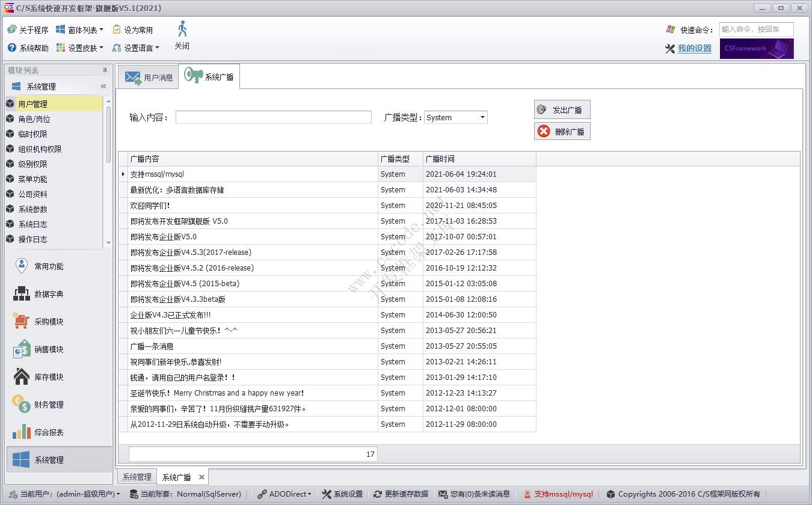Open the 财务管理 finance module icon
The width and height of the screenshot is (812, 505).
pyautogui.click(x=21, y=403)
